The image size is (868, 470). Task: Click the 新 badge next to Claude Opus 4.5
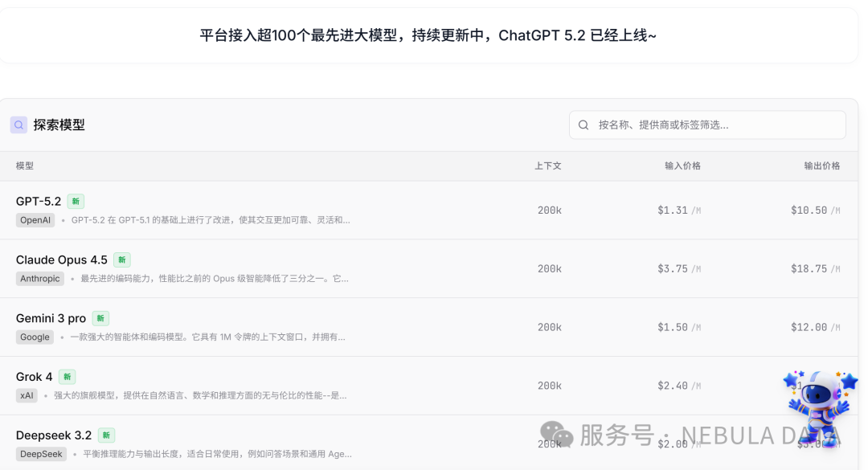[x=122, y=260]
